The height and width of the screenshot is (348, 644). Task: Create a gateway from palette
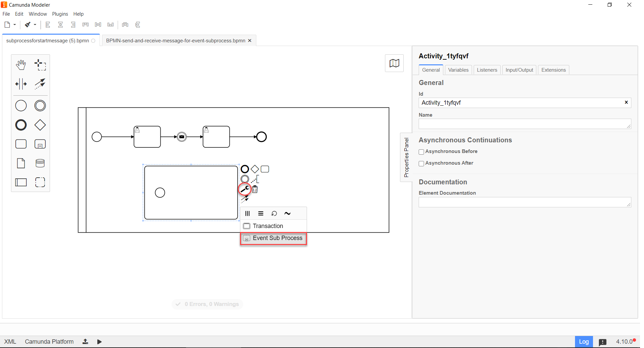point(40,125)
